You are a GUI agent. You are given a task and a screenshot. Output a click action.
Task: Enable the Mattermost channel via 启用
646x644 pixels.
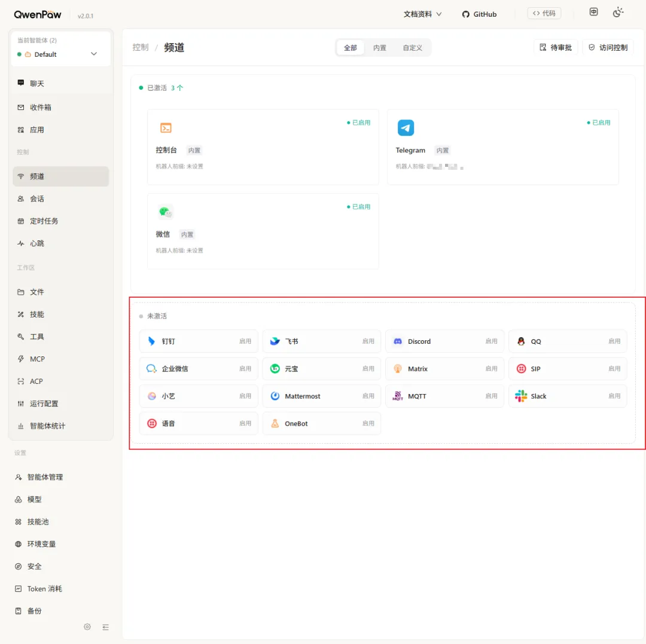[368, 396]
